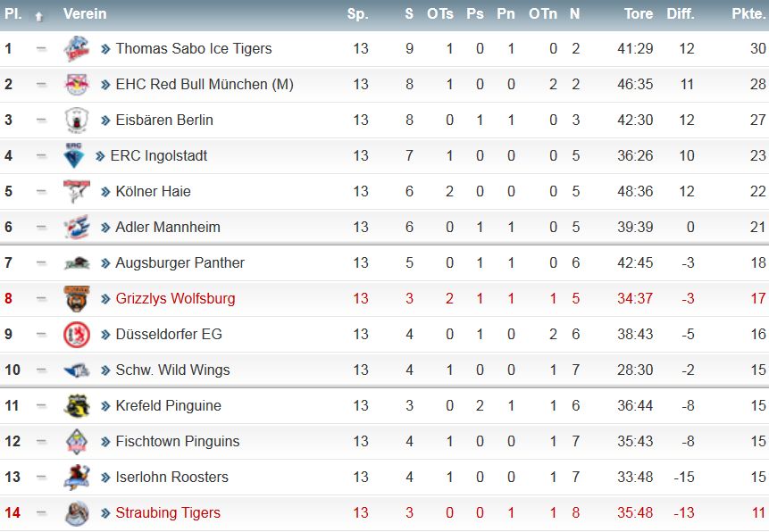Screen dimensions: 769x532
Task: Click the Thomas Sabo Ice Tigers logo
Action: [x=77, y=48]
